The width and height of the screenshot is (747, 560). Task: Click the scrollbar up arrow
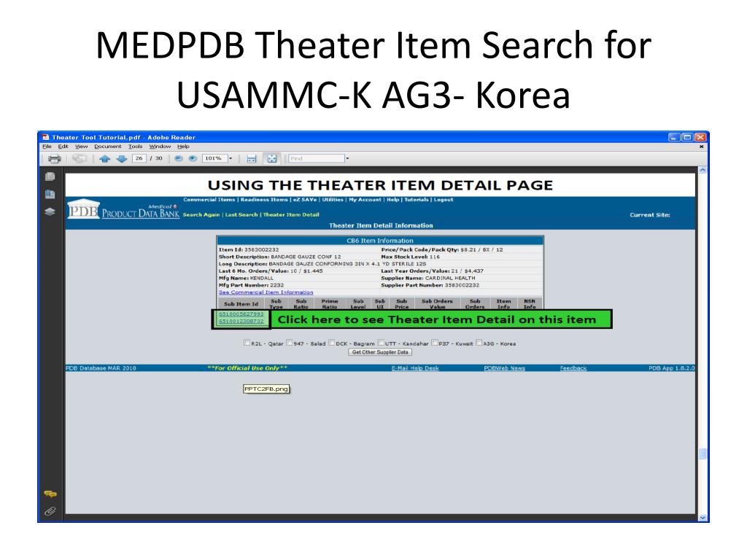click(703, 170)
